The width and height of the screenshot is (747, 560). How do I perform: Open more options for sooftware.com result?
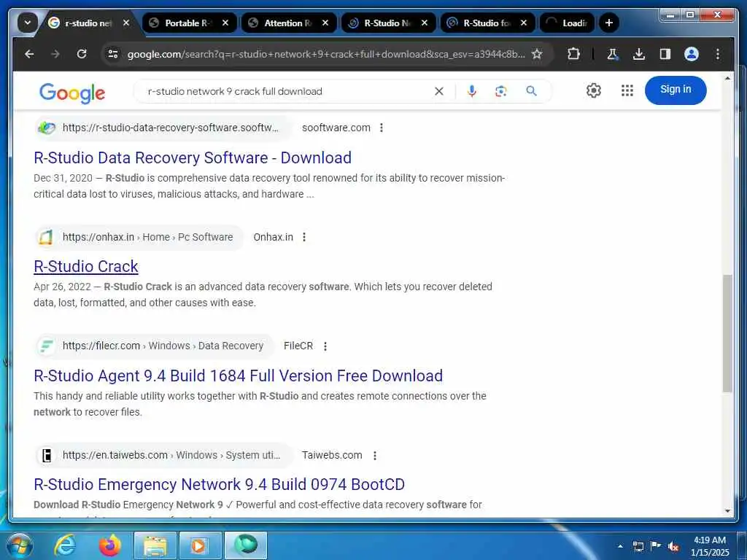pyautogui.click(x=381, y=128)
